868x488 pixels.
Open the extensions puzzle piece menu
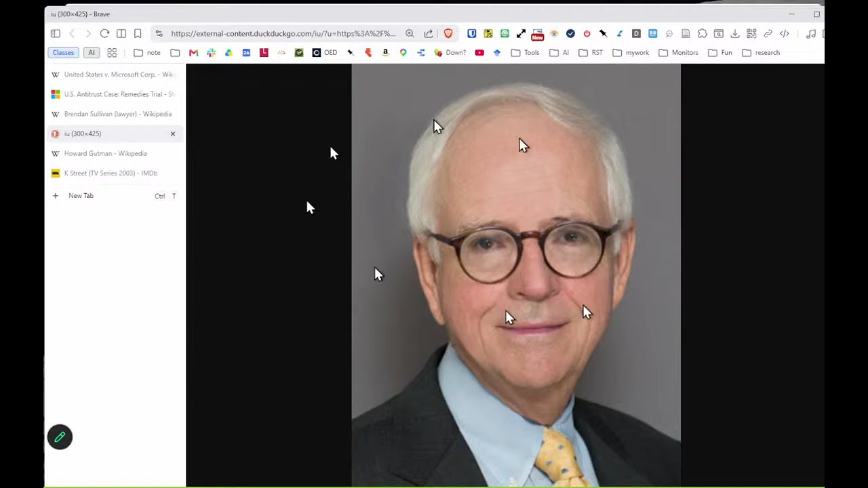point(702,33)
